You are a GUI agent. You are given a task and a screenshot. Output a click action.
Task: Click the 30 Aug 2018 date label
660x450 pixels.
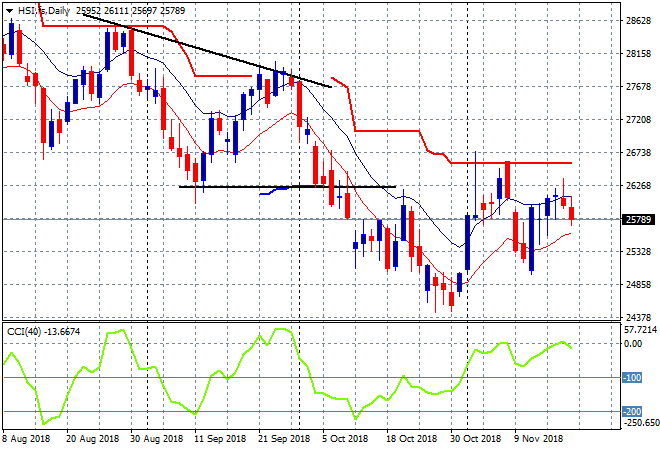coord(157,439)
